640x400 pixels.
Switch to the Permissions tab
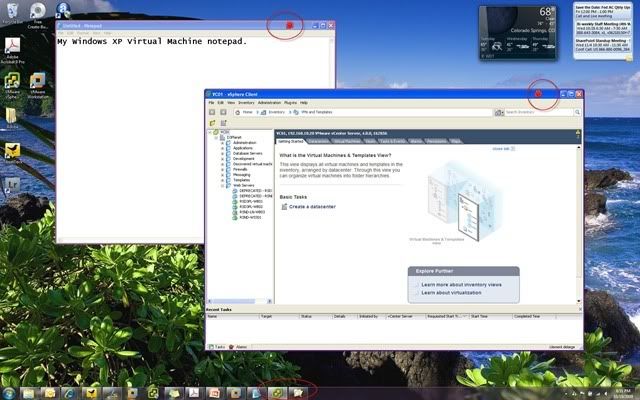pos(436,141)
